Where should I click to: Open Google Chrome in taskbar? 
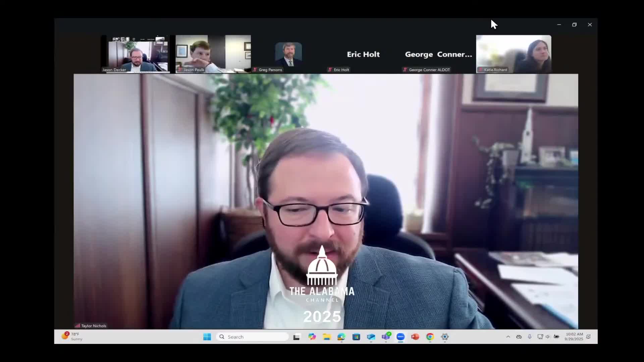[430, 337]
